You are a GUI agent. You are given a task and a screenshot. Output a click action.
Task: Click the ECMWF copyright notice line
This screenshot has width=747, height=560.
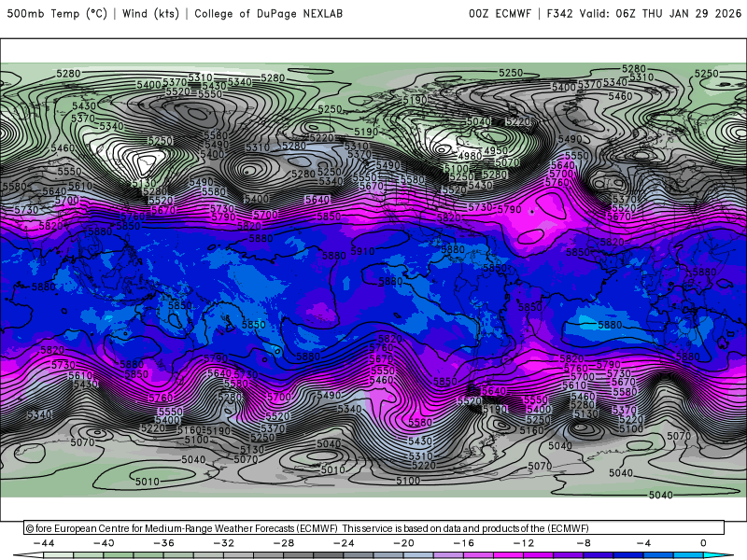(307, 528)
